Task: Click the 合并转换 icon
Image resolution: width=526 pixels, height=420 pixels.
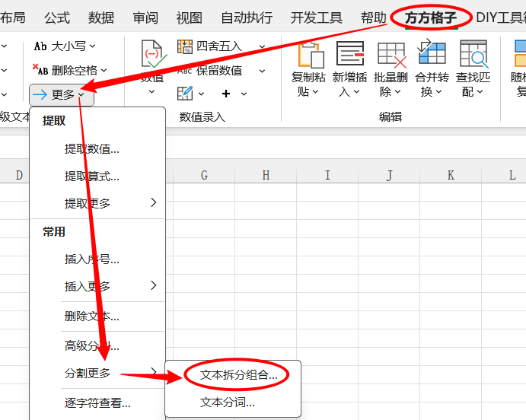Action: tap(432, 52)
